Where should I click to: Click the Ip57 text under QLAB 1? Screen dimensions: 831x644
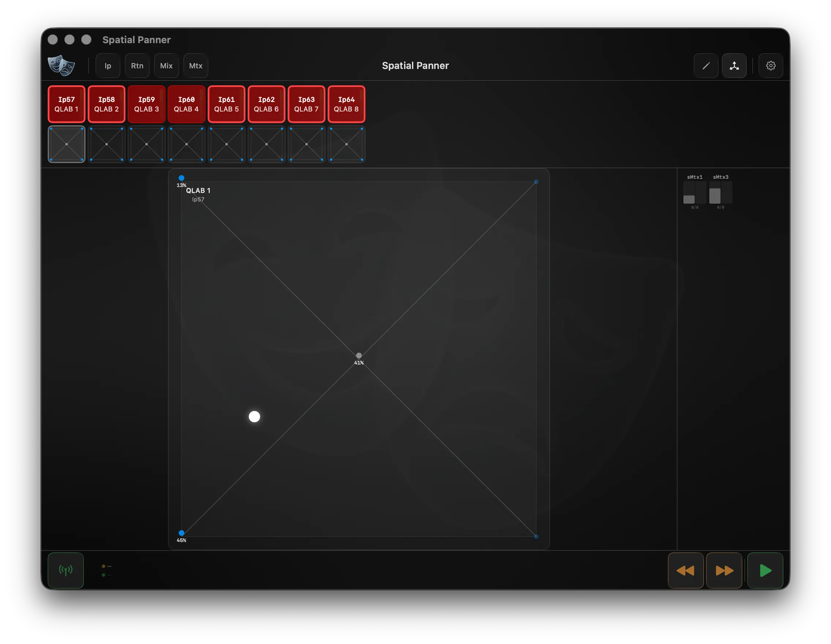tap(198, 199)
